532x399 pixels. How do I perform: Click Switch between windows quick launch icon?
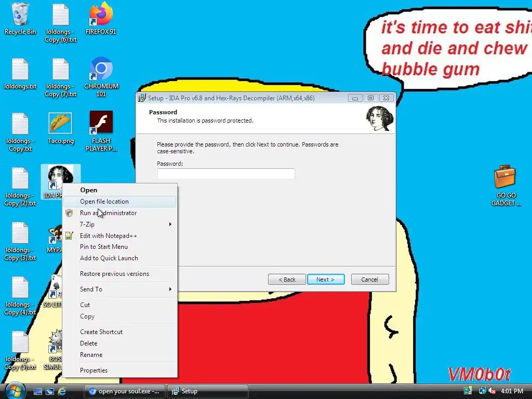(50, 391)
